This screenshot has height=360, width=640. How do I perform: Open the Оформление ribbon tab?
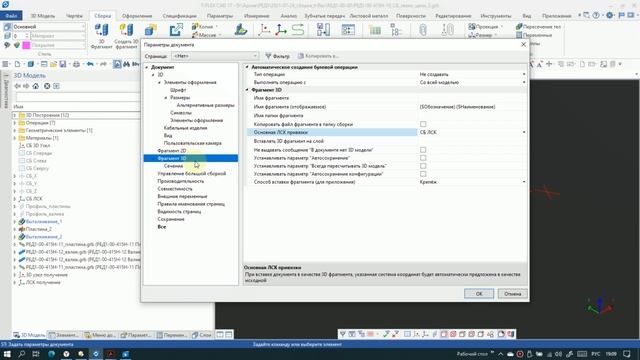click(x=137, y=16)
